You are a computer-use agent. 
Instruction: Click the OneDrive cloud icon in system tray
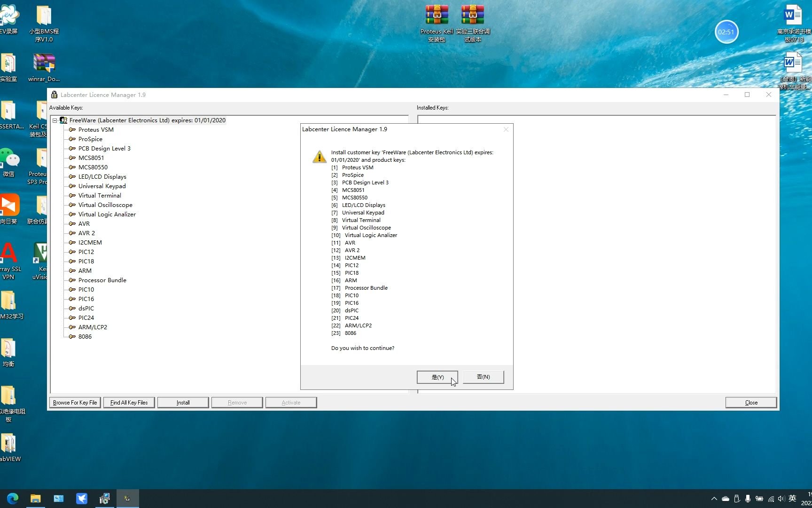click(726, 499)
